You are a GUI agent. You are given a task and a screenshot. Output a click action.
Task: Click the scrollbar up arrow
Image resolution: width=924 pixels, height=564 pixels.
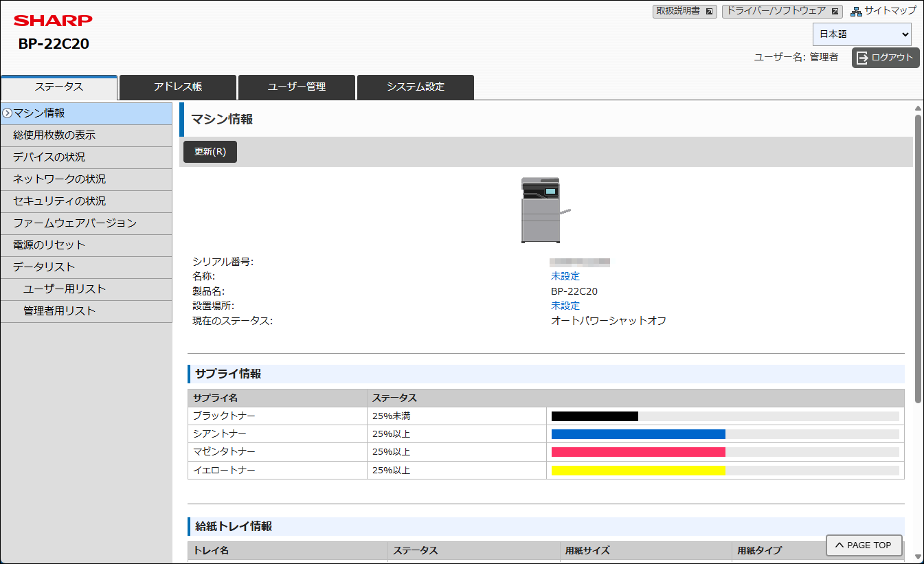click(x=918, y=108)
